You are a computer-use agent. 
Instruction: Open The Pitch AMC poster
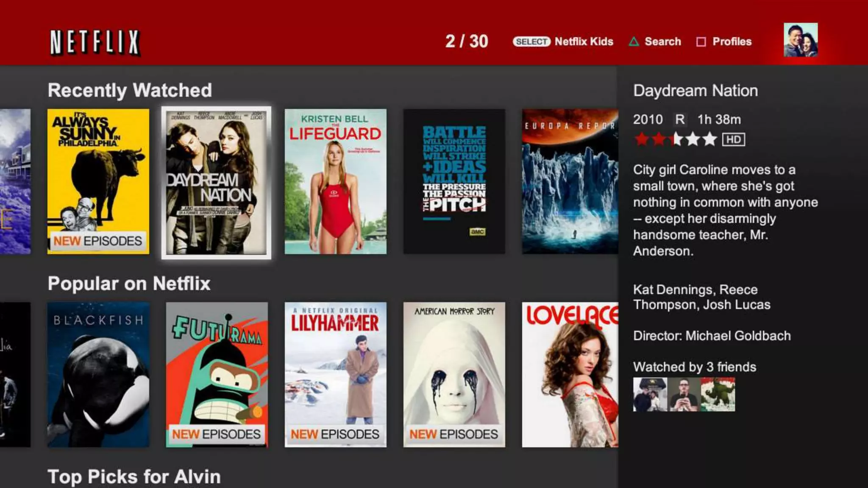(454, 181)
